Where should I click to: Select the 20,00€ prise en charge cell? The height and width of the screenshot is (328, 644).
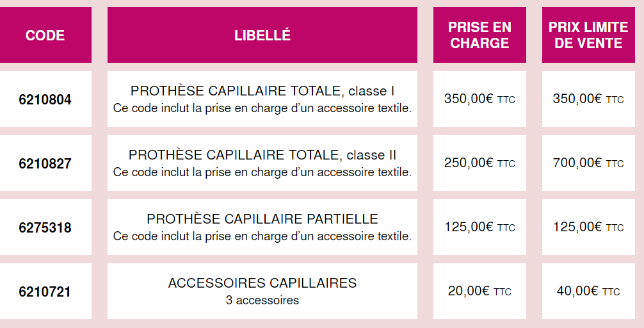pos(479,291)
